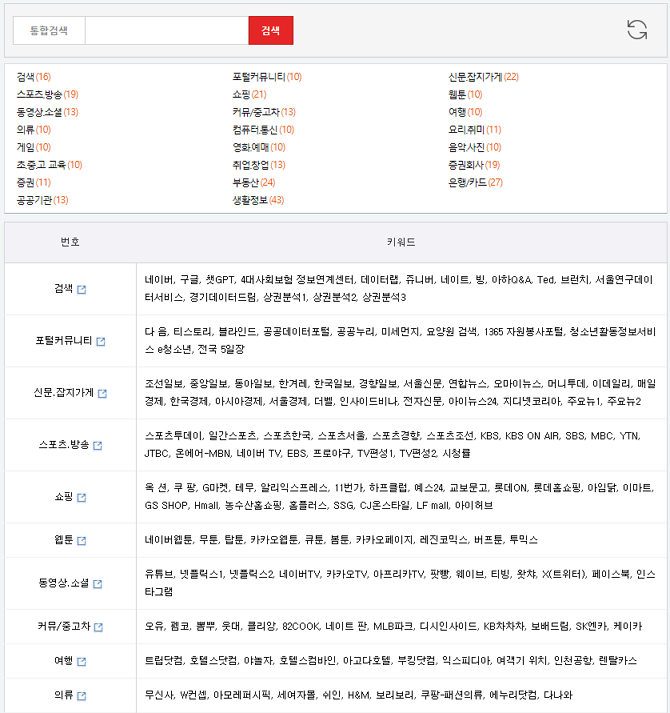The image size is (670, 713).
Task: Open external link icon next to 스포츠.방송 row
Action: click(x=98, y=446)
